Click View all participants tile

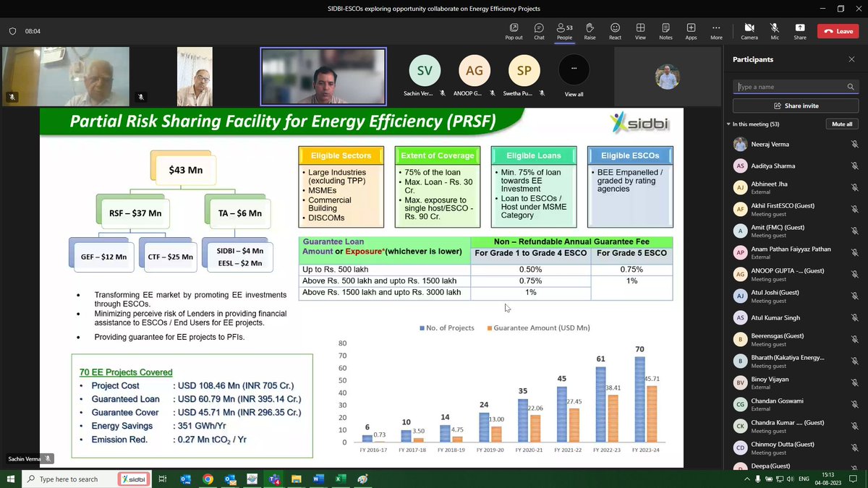(x=574, y=74)
